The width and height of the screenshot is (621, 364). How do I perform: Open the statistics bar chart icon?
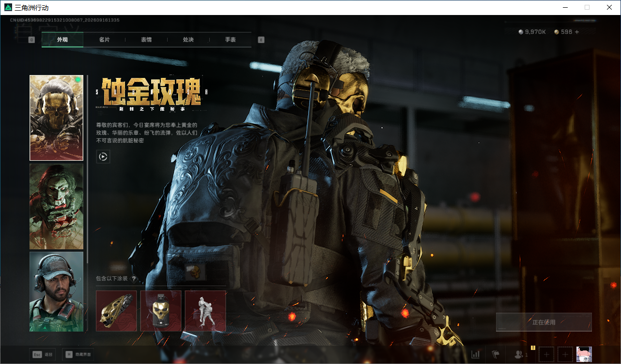[x=476, y=355]
